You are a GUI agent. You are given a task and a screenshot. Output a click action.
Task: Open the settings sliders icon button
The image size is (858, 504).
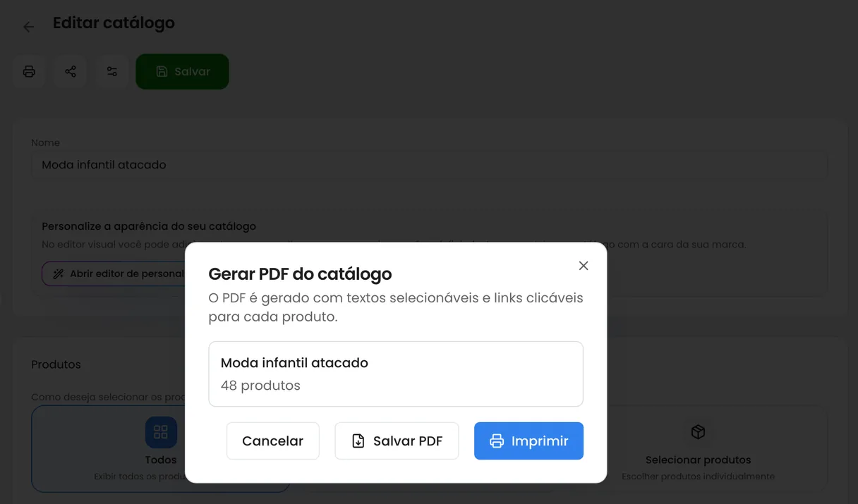[112, 71]
